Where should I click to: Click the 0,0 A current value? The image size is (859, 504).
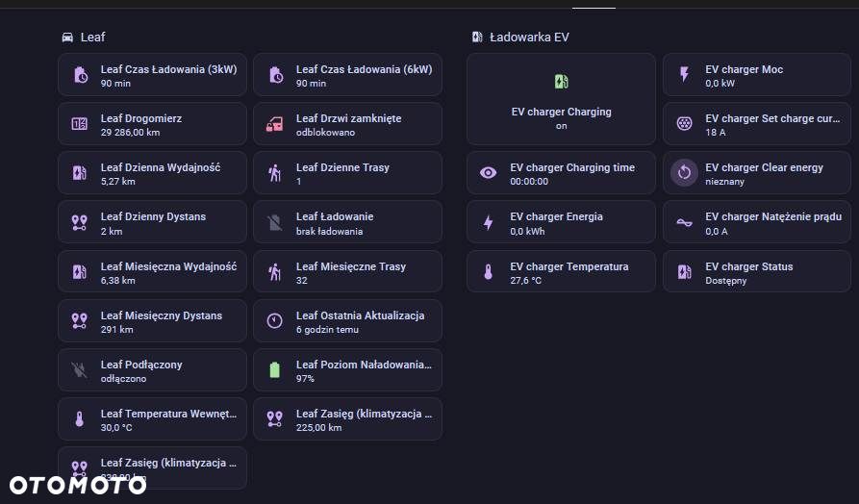[717, 231]
